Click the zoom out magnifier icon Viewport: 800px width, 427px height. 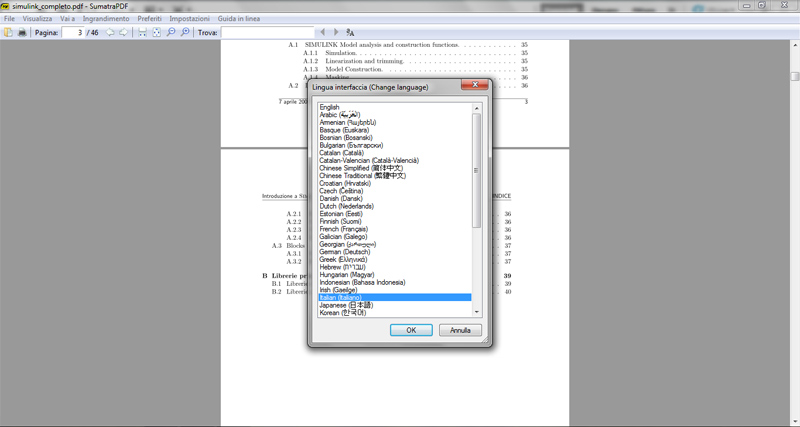point(171,32)
